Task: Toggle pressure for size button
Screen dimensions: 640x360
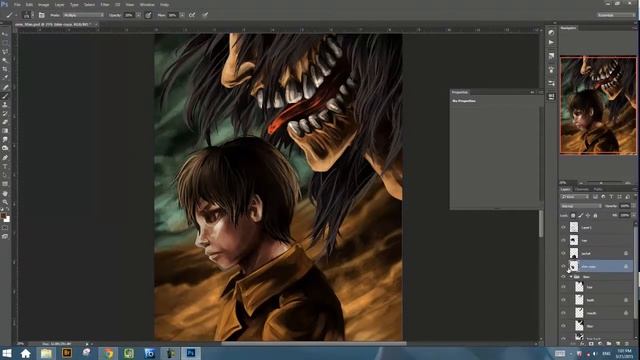Action: [205, 15]
